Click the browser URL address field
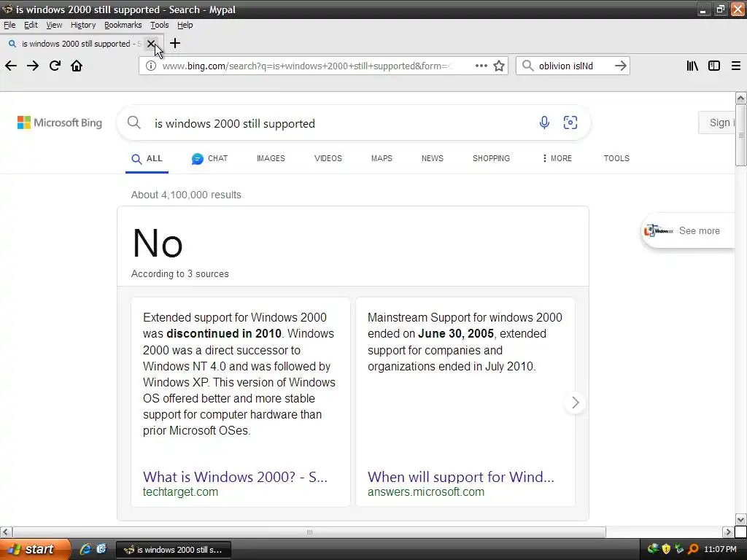The height and width of the screenshot is (560, 747). coord(305,66)
